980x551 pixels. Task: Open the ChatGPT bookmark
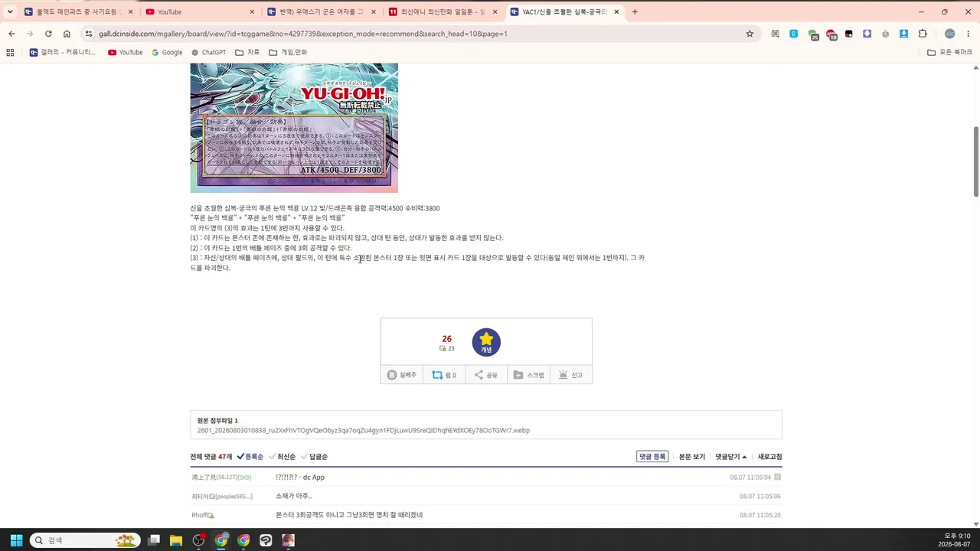(x=208, y=52)
